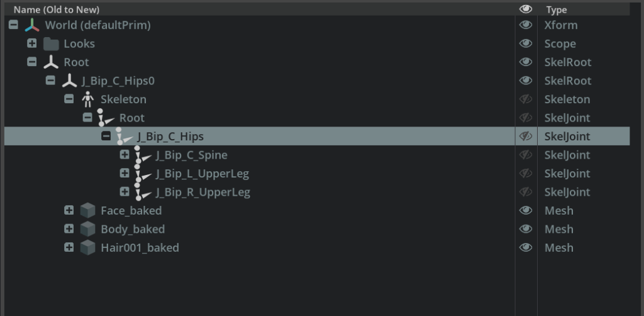Hide the Face_baked mesh visibility
This screenshot has width=644, height=316.
tap(526, 211)
